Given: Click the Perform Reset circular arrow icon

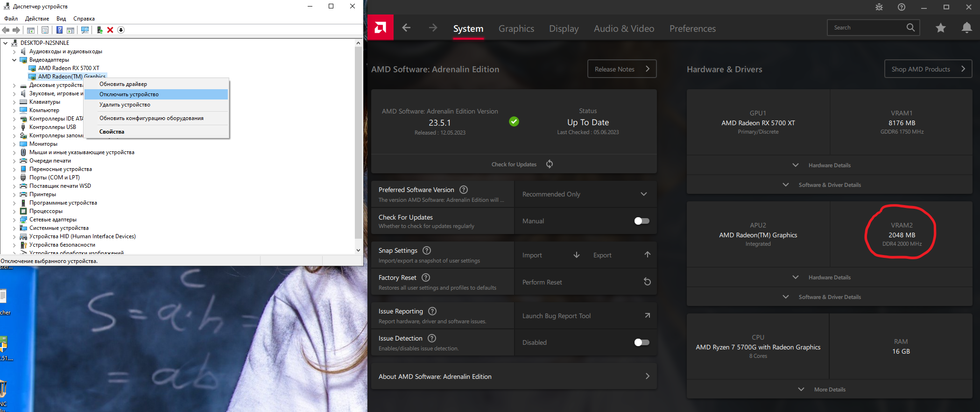Looking at the screenshot, I should click(647, 282).
